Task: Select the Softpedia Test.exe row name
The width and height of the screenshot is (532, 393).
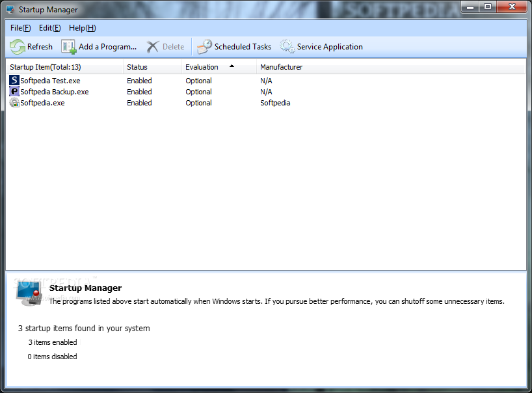Action: (x=50, y=81)
